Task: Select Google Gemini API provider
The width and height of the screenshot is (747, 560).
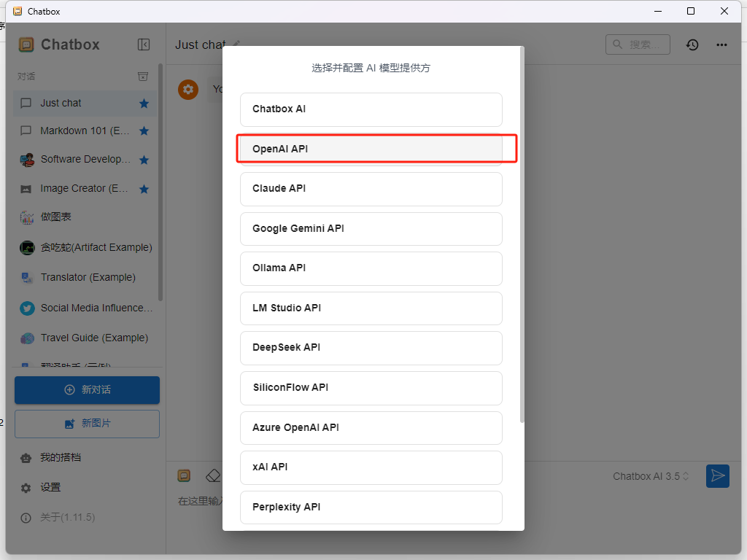Action: 371,229
